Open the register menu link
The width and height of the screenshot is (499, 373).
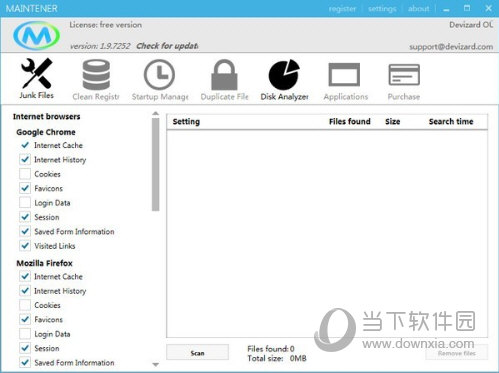342,9
